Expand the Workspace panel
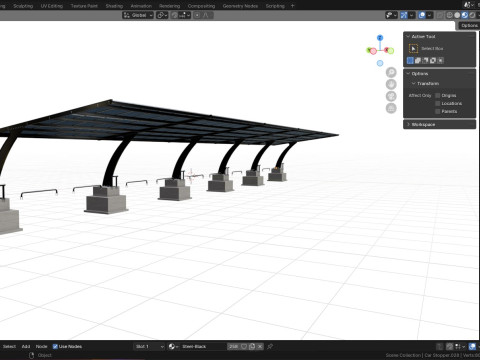The width and height of the screenshot is (480, 360). tap(440, 124)
